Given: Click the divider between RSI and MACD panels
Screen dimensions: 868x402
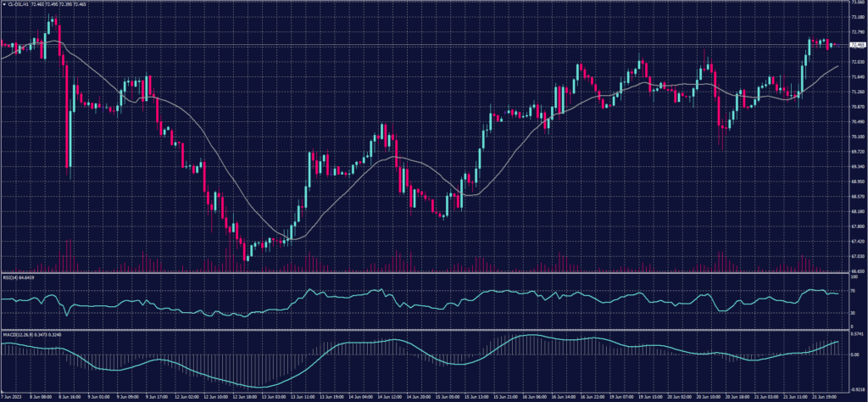Looking at the screenshot, I should point(424,331).
